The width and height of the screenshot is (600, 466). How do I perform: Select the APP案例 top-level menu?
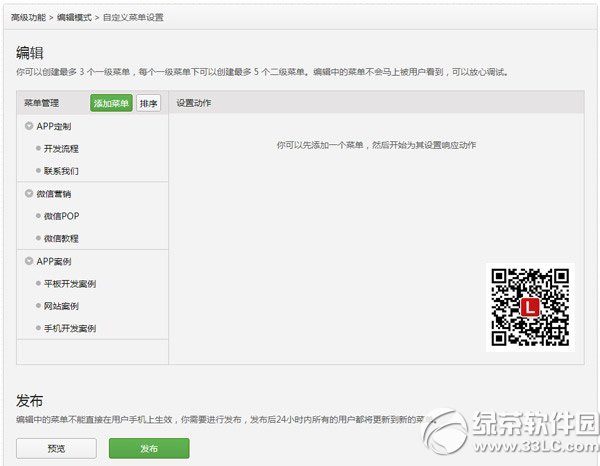54,262
